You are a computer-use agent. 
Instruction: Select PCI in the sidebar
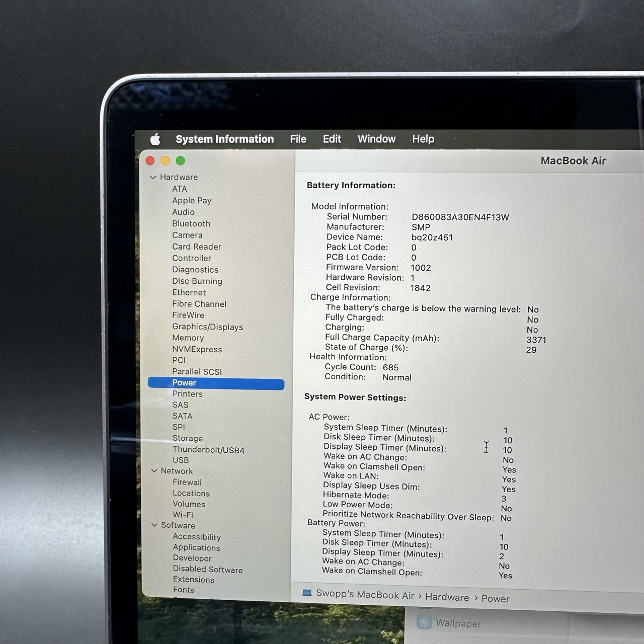[179, 360]
